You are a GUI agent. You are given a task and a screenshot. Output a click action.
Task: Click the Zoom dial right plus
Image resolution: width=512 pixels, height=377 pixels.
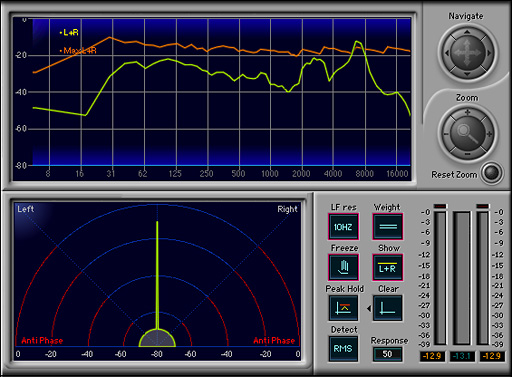coord(489,134)
